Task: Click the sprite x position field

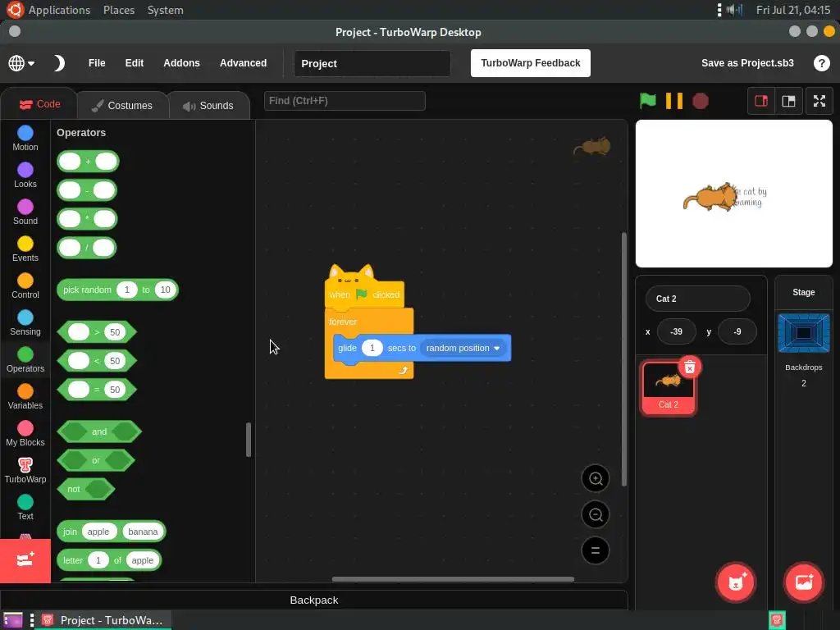Action: point(676,331)
